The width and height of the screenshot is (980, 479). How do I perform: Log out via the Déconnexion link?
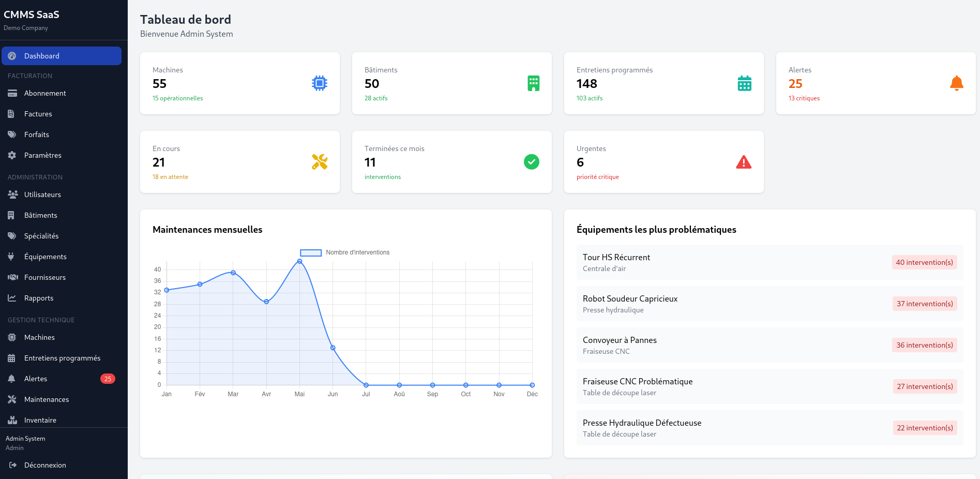point(45,465)
